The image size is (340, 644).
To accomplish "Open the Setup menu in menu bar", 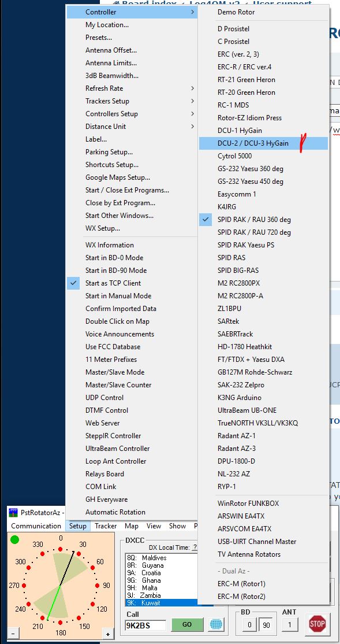I will click(77, 525).
